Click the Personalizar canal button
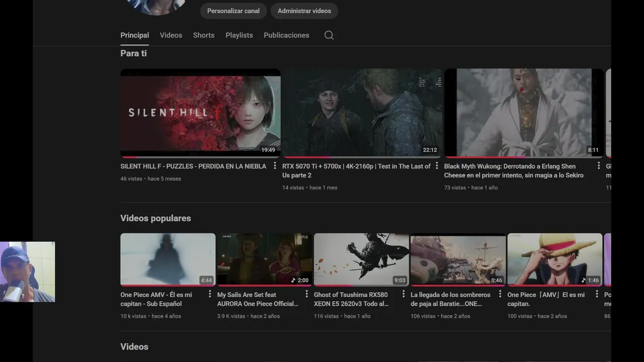The width and height of the screenshot is (644, 362). (x=233, y=11)
